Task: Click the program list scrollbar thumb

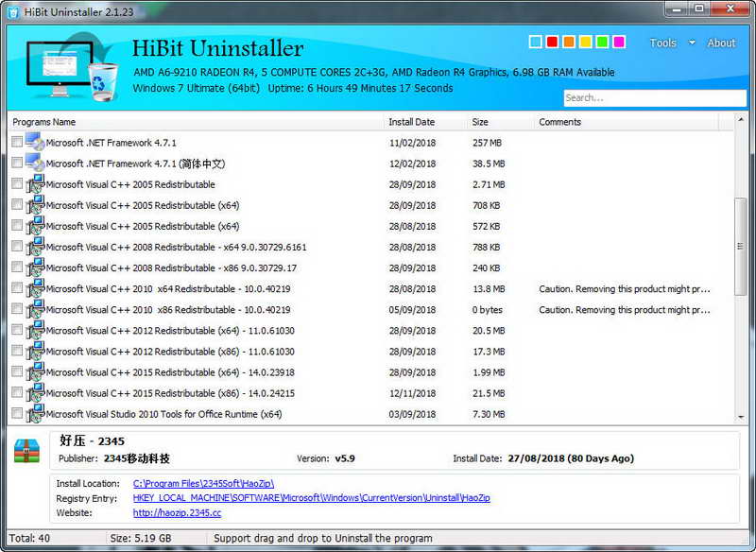Action: 741,246
